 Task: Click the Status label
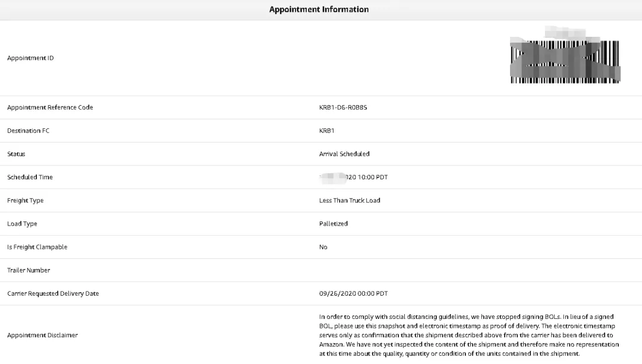pyautogui.click(x=16, y=154)
